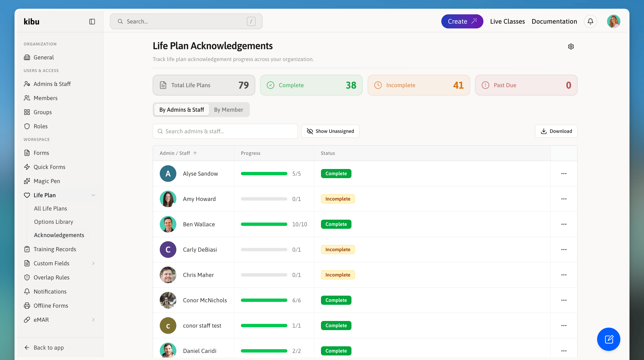Open Notifications settings in sidebar
The image size is (644, 360).
[x=50, y=291]
